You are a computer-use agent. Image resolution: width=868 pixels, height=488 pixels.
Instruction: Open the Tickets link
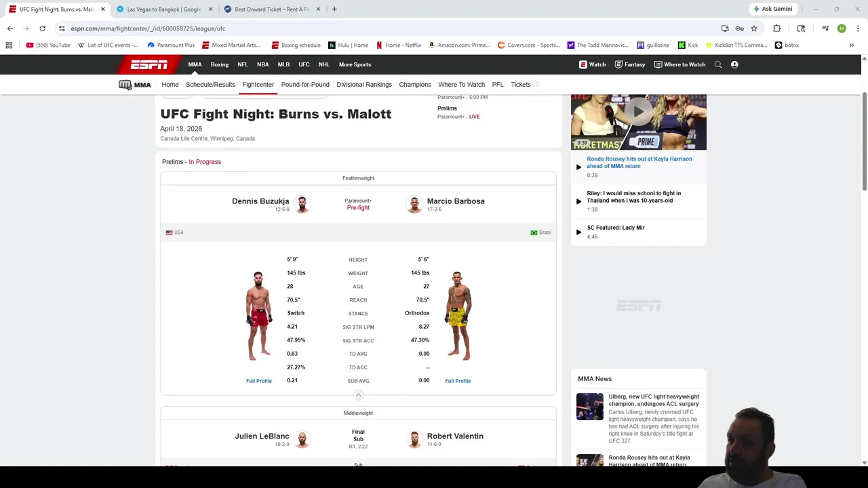[524, 85]
